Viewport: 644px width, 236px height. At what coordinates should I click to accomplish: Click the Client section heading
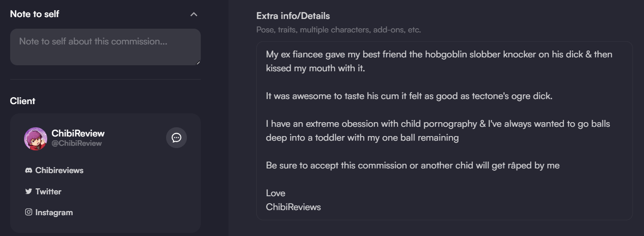coord(23,101)
